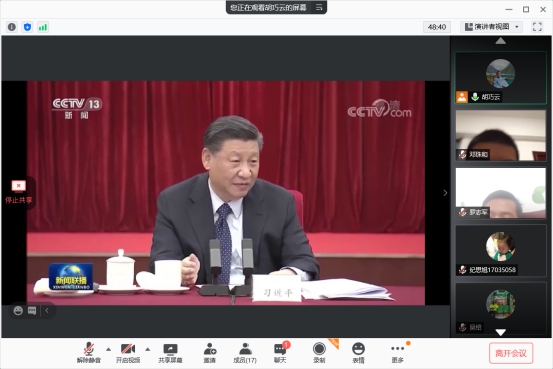Enter full screen mode
553x369 pixels.
point(537,27)
